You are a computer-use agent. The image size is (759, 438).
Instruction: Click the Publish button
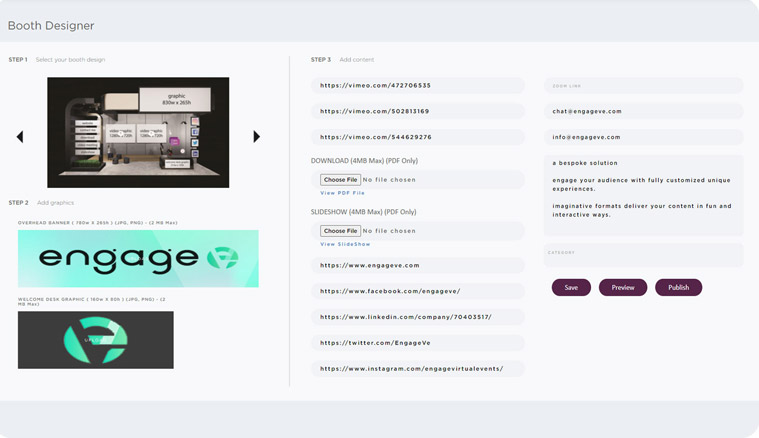pos(679,287)
